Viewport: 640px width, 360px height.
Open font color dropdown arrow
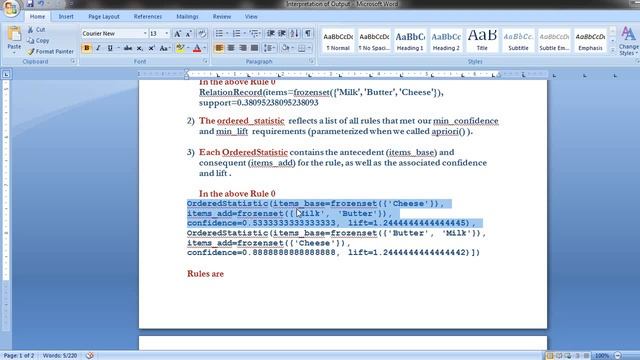204,48
